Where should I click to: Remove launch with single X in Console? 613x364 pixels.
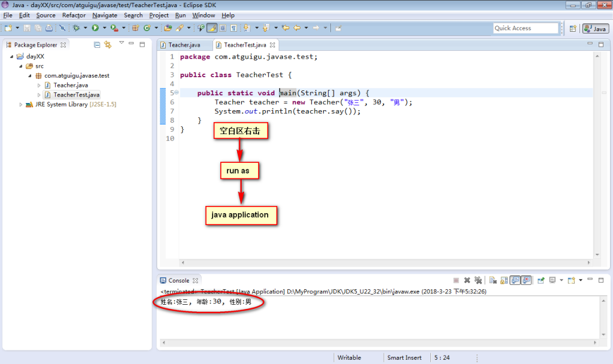point(467,280)
